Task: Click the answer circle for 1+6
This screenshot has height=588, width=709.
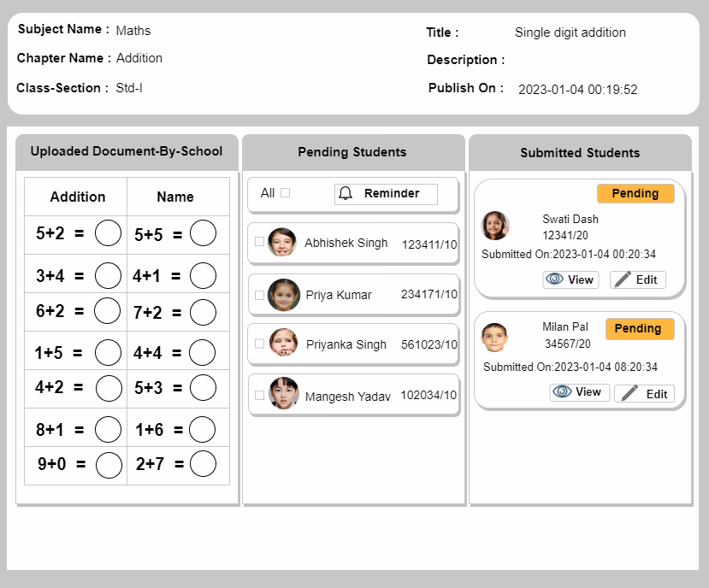Action: 202,429
